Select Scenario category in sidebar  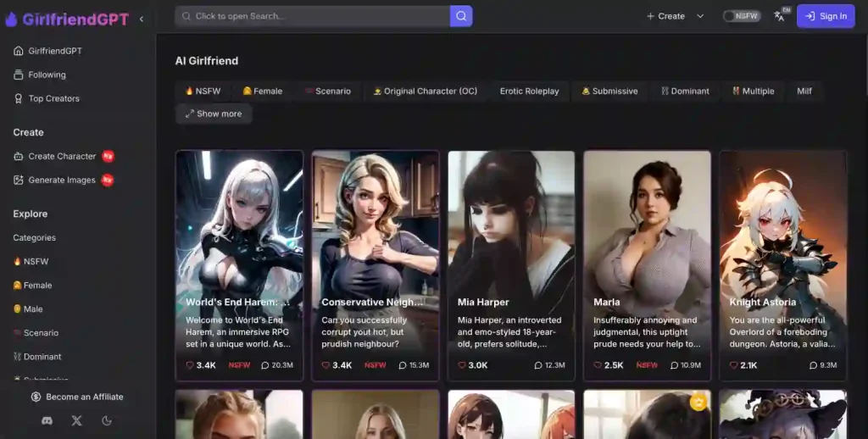[x=36, y=333]
